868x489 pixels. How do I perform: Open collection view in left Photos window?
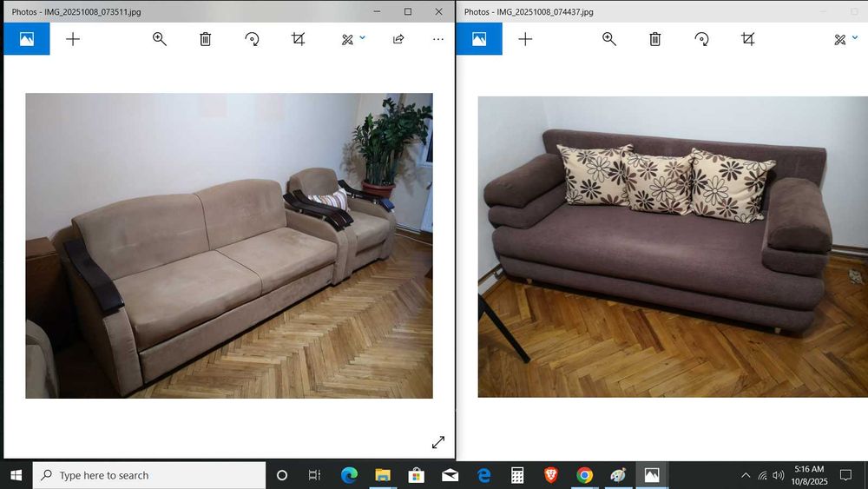pyautogui.click(x=27, y=39)
